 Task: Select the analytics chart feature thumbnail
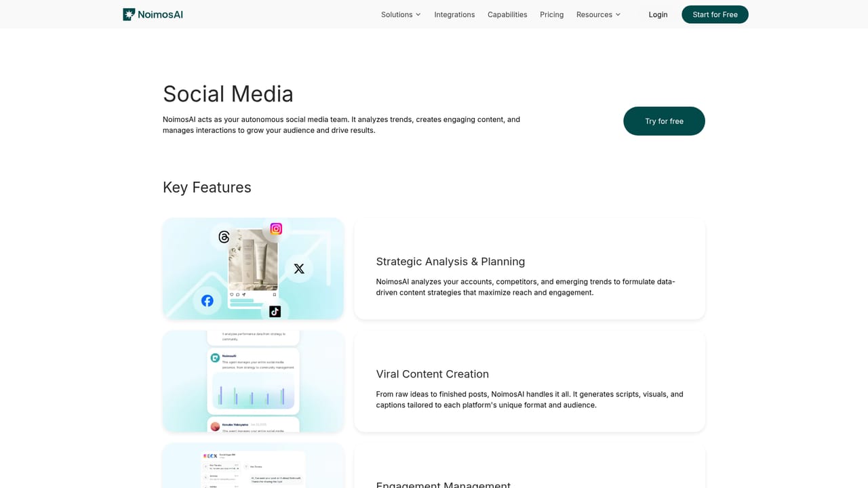point(253,381)
